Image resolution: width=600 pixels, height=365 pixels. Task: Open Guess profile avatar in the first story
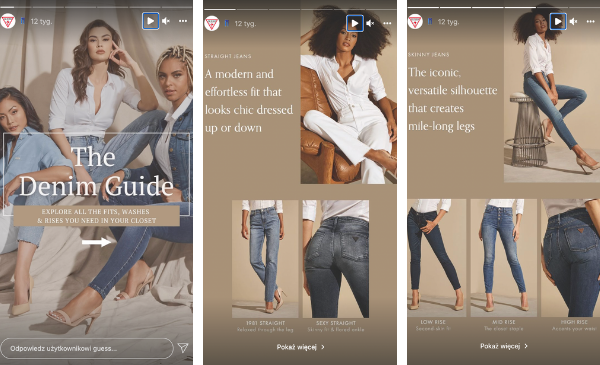click(x=7, y=21)
